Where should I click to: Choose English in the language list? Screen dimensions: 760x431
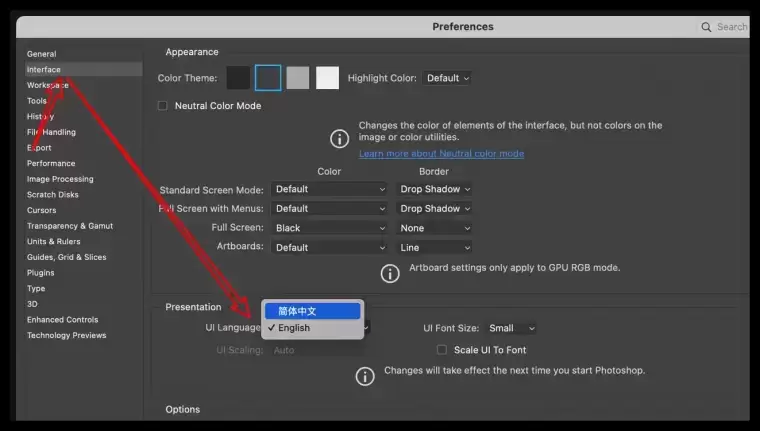(313, 328)
